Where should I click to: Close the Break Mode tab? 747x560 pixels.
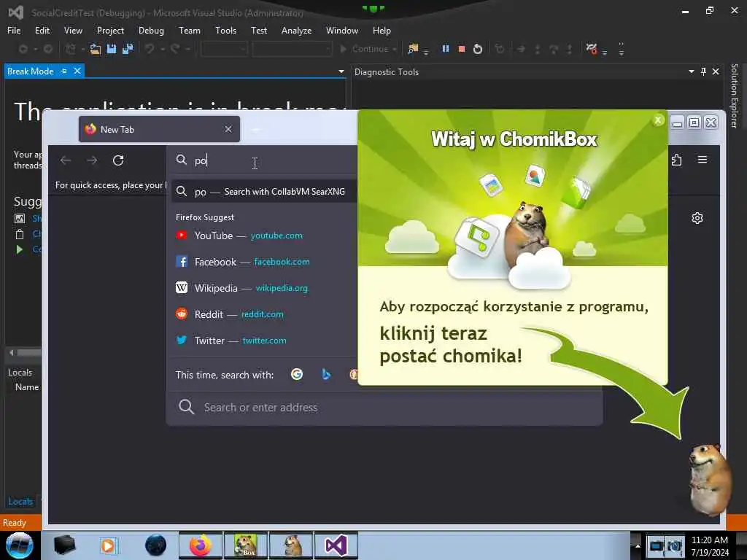click(x=77, y=71)
